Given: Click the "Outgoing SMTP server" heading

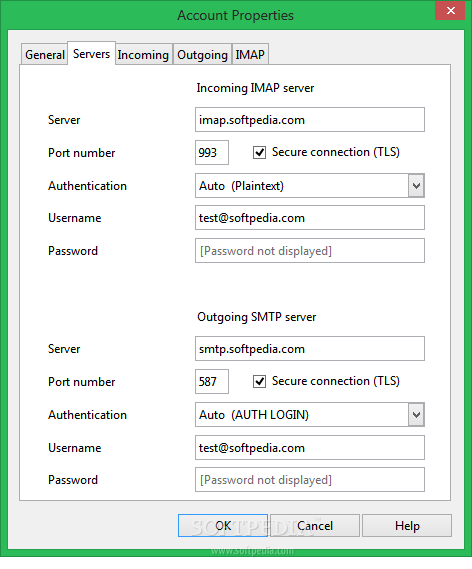Looking at the screenshot, I should tap(256, 317).
